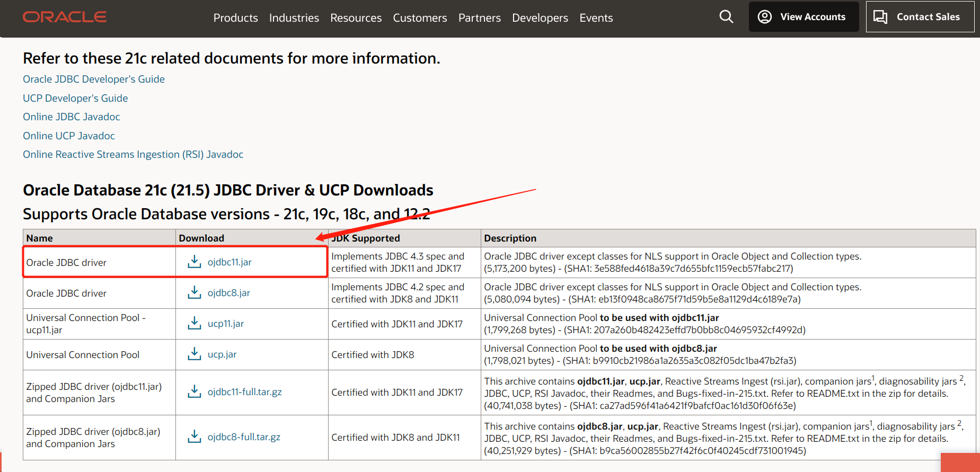Select 'Universal Connection Pool - ucp11.jar' name cell
Image resolution: width=980 pixels, height=472 pixels.
99,324
